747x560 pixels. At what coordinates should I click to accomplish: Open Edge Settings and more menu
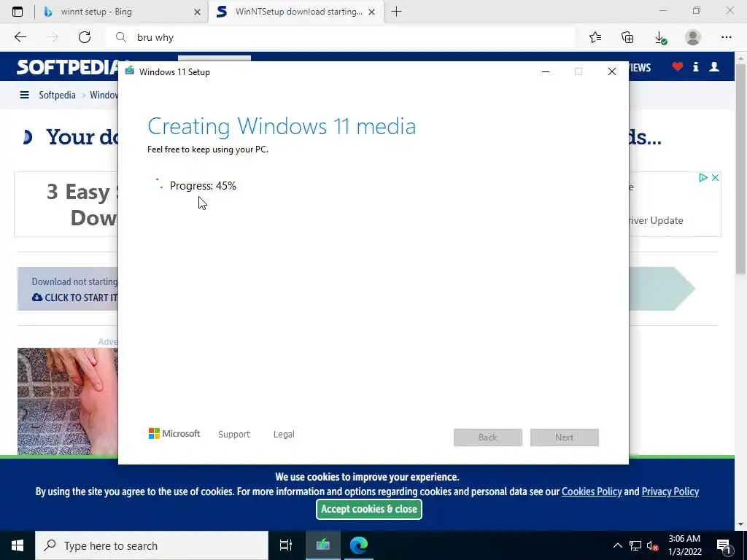pyautogui.click(x=726, y=37)
